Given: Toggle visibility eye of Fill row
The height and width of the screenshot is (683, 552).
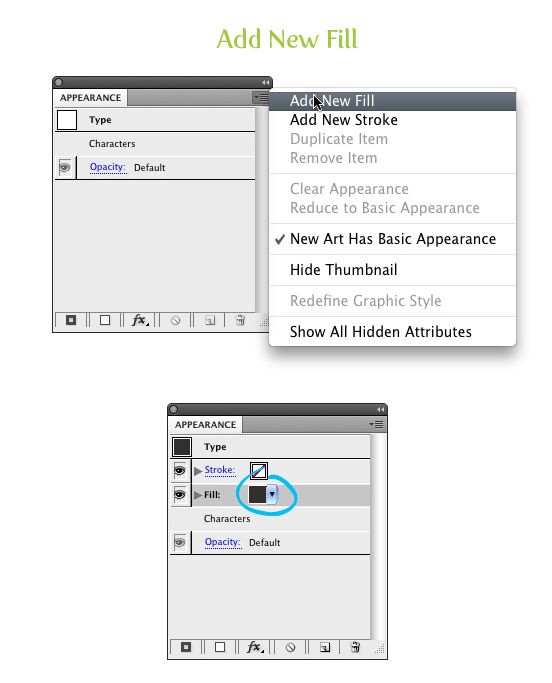Looking at the screenshot, I should [180, 495].
